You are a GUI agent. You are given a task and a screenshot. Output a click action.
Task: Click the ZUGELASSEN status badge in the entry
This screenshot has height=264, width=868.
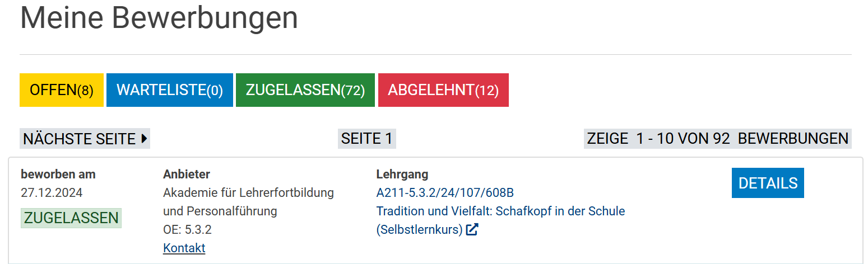coord(71,218)
